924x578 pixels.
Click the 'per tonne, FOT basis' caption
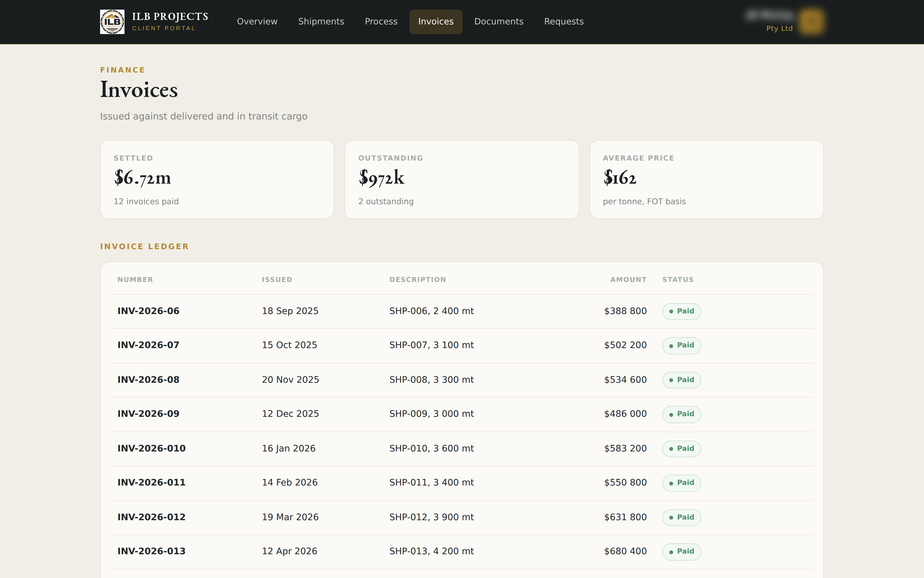[x=644, y=201]
